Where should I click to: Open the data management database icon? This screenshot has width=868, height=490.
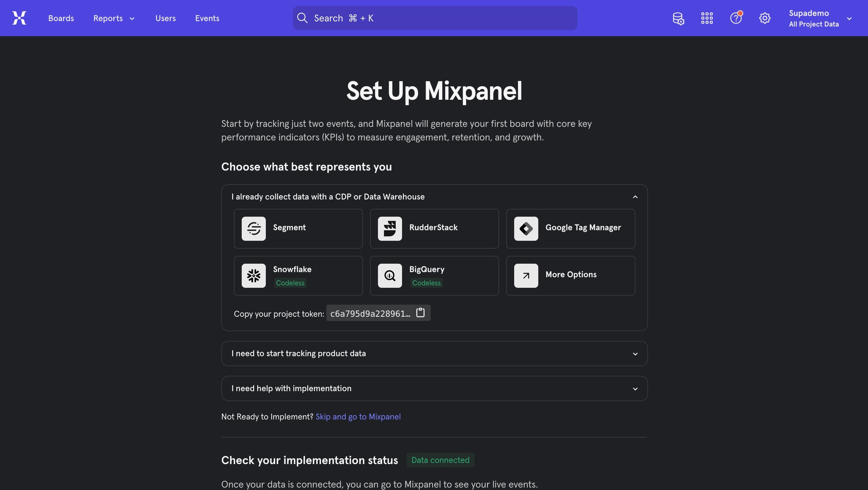pos(678,18)
